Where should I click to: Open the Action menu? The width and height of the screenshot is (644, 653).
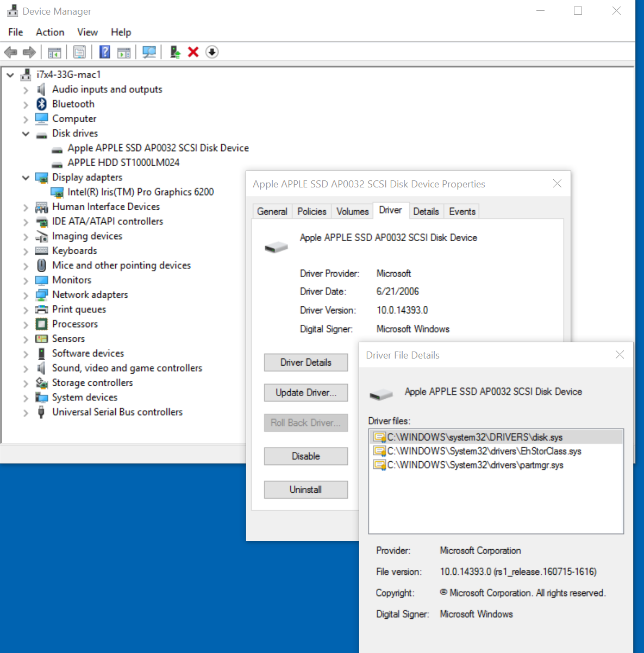coord(50,32)
